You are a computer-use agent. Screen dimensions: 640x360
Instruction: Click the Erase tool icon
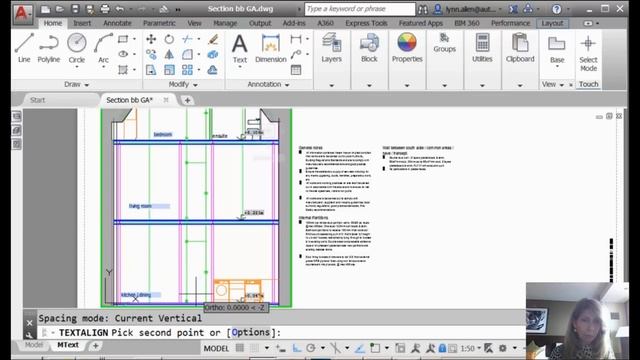click(x=213, y=39)
